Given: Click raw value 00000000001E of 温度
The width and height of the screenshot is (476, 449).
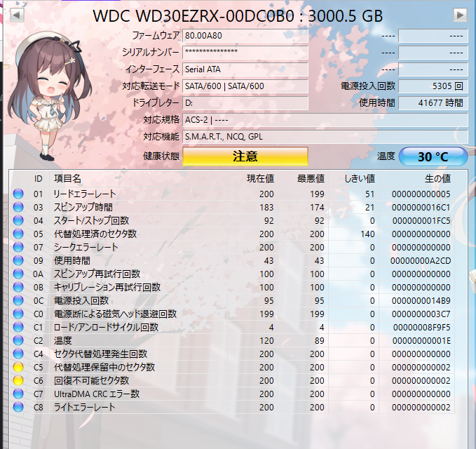Looking at the screenshot, I should 421,341.
